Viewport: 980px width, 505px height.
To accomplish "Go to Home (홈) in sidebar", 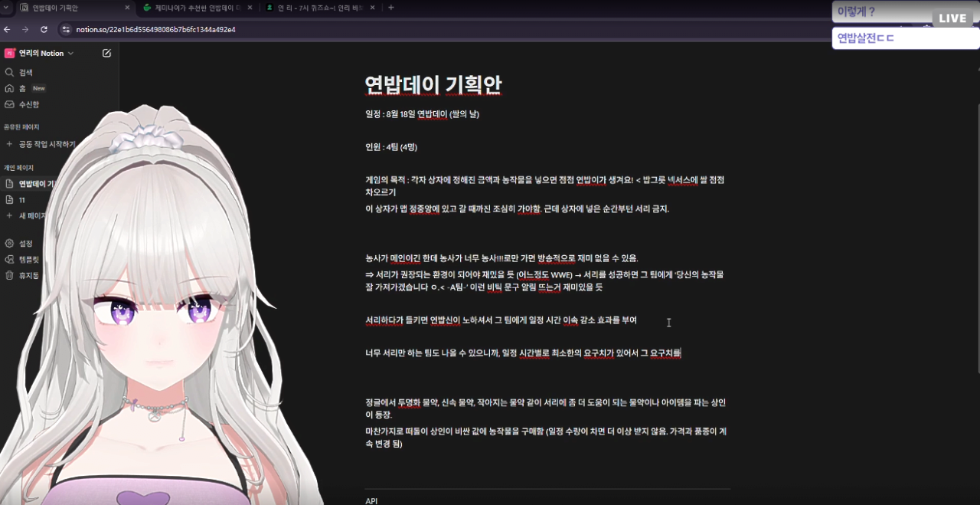I will pos(22,88).
